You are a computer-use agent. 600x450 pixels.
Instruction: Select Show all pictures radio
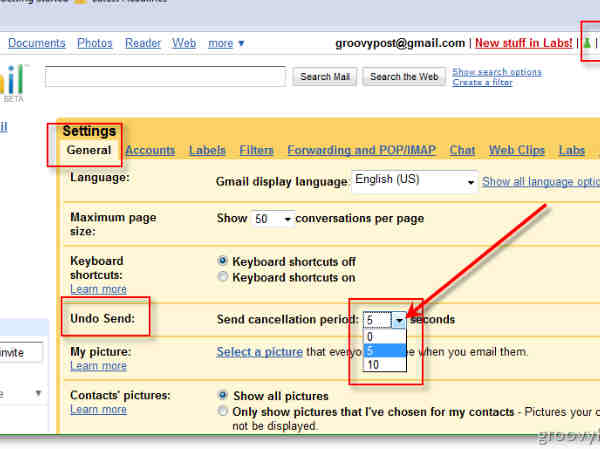click(x=222, y=395)
